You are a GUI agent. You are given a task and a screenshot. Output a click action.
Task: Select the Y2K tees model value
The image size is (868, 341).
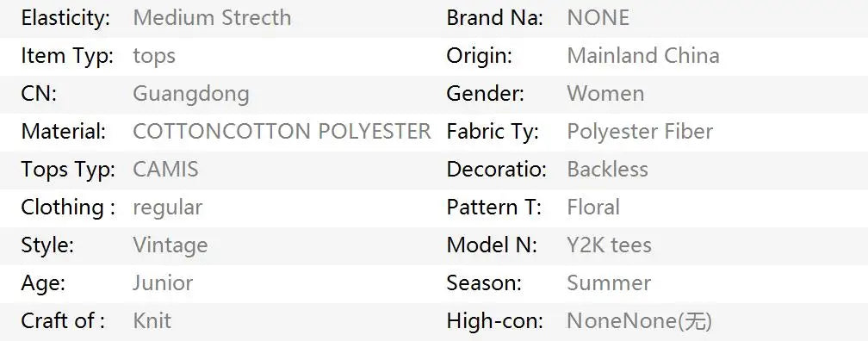[609, 245]
